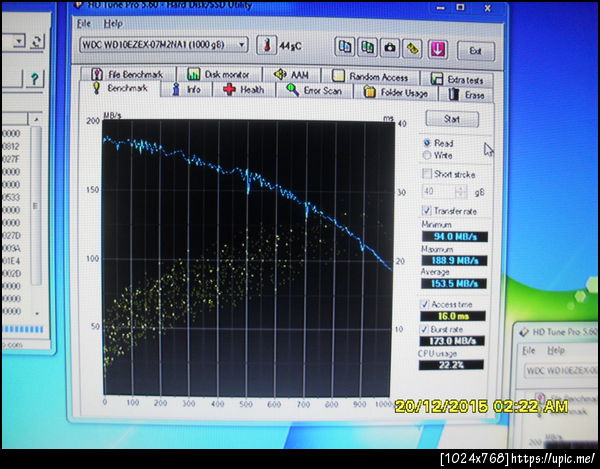Switch to the Random Access tab
This screenshot has height=469, width=600.
coord(370,77)
